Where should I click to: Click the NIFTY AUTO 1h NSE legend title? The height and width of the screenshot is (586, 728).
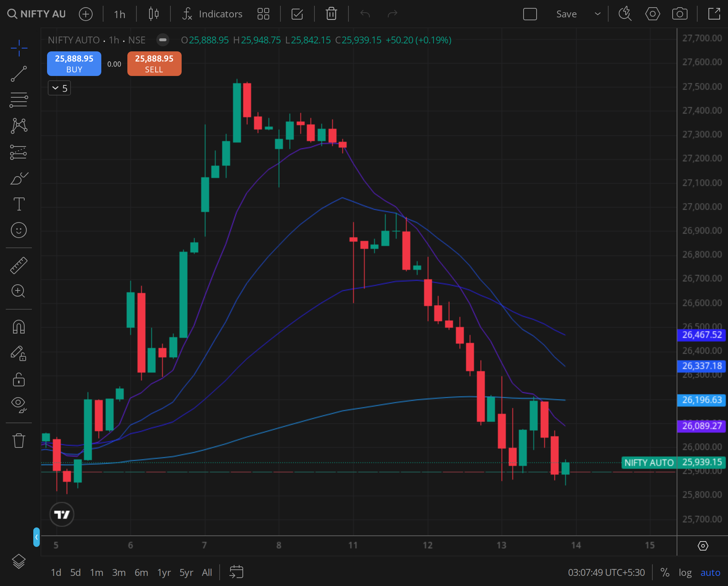(97, 40)
